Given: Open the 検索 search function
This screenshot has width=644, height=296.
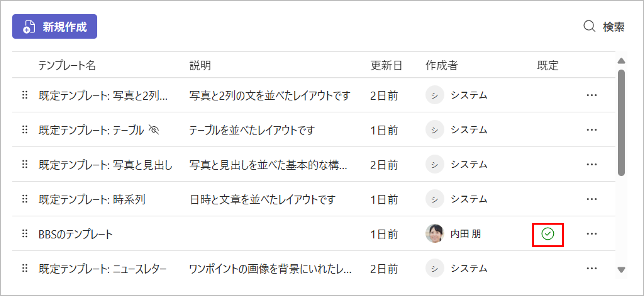Looking at the screenshot, I should click(604, 27).
